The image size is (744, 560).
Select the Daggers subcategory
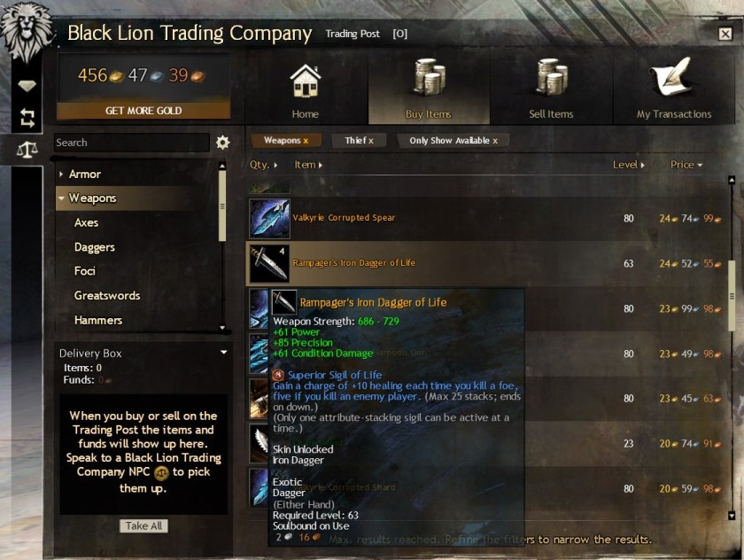click(95, 247)
